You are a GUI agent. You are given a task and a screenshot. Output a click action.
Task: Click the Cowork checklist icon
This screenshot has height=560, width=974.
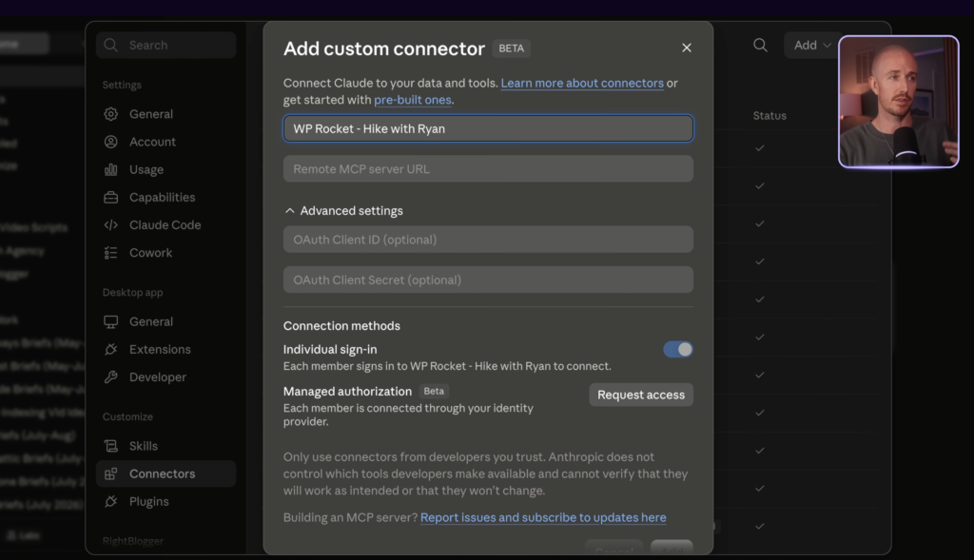pos(111,253)
